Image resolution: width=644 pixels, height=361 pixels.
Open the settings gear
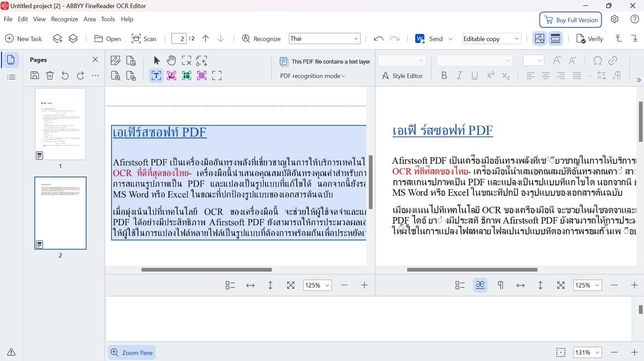(x=614, y=19)
